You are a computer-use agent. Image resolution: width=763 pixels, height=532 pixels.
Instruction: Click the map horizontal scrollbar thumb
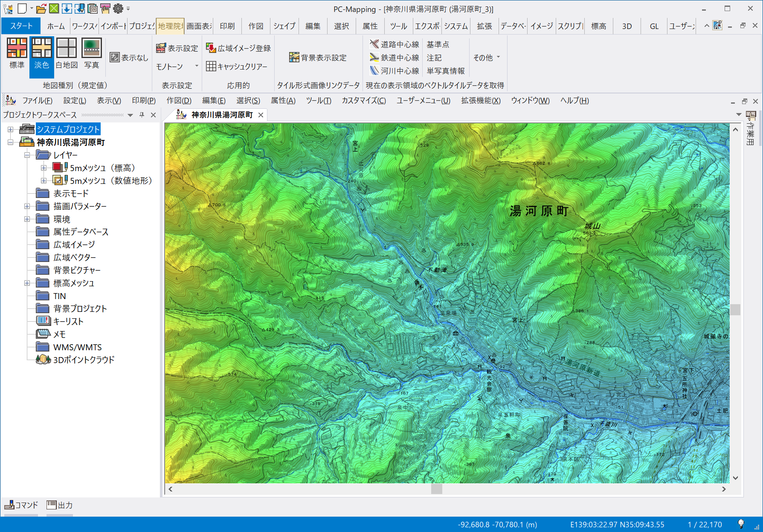point(437,489)
